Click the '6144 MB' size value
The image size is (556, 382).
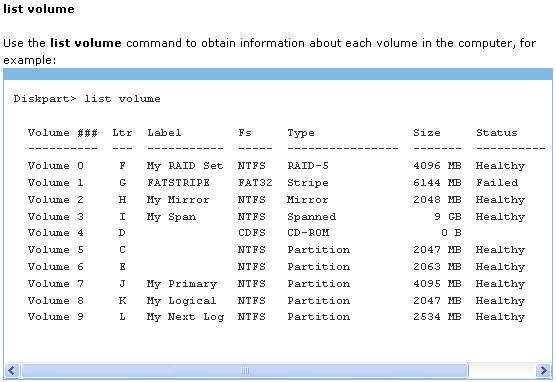[x=437, y=183]
